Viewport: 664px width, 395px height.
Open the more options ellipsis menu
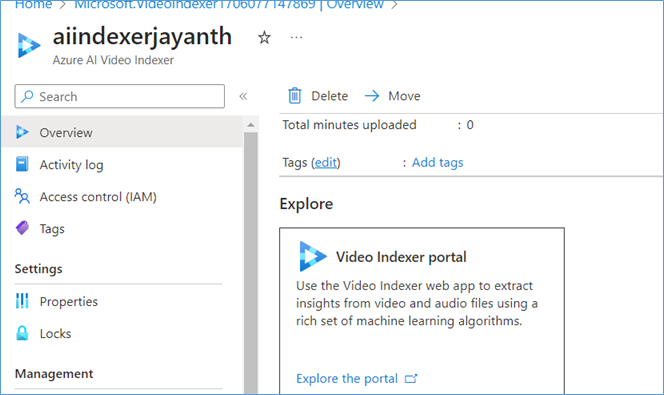tap(296, 38)
